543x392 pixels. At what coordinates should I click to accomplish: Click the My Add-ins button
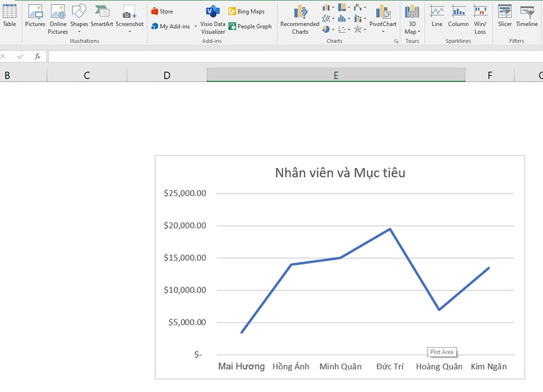click(171, 27)
